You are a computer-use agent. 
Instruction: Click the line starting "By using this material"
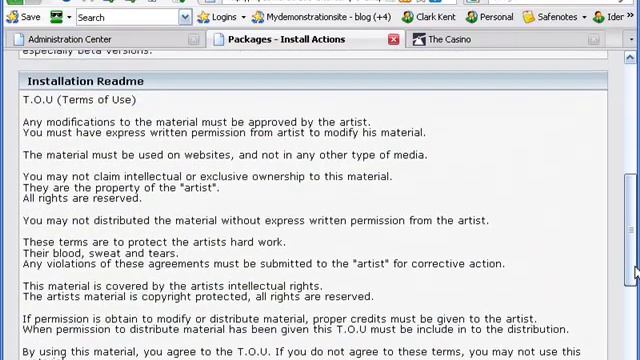click(x=302, y=351)
